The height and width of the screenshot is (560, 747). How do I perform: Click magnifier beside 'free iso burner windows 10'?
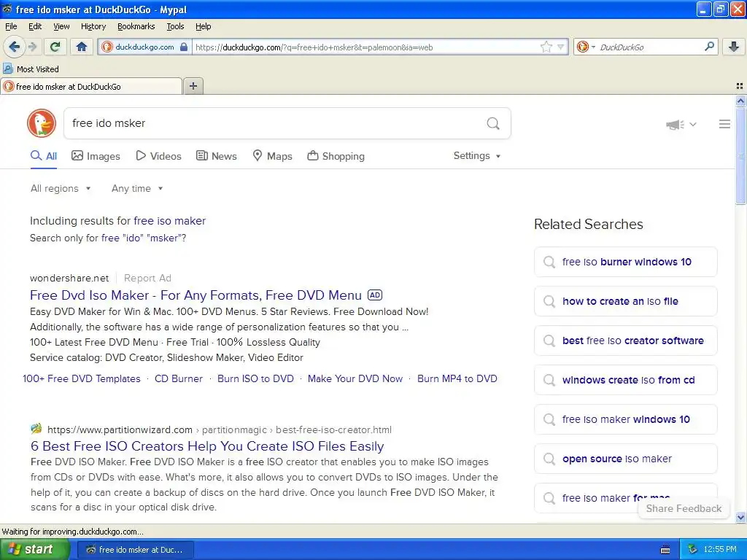tap(549, 262)
